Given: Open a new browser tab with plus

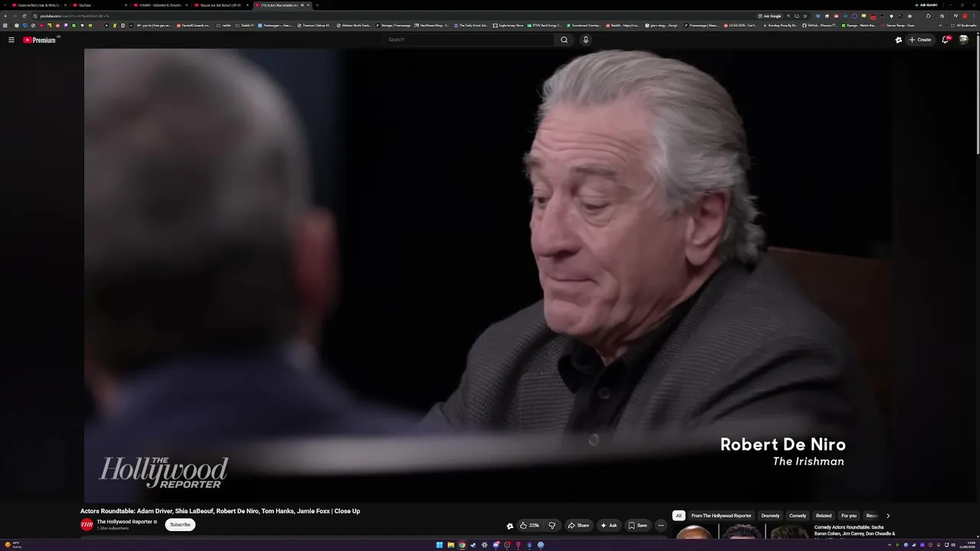Looking at the screenshot, I should [317, 5].
